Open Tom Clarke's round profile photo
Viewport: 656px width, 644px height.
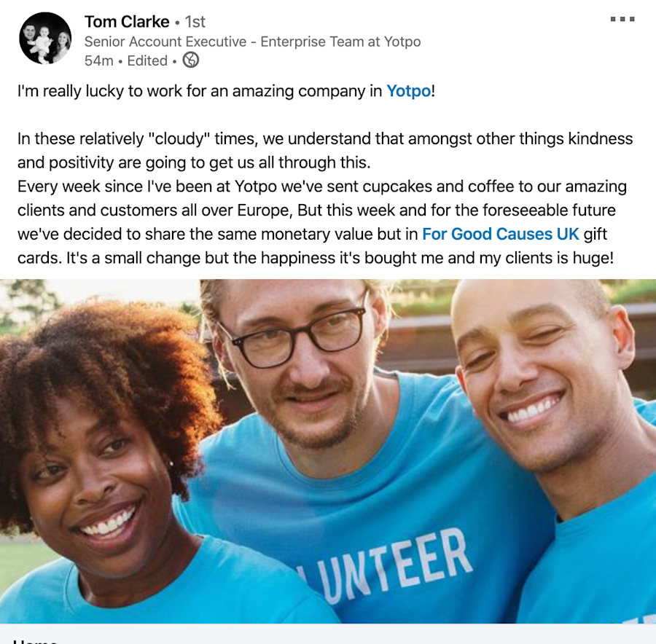click(45, 38)
